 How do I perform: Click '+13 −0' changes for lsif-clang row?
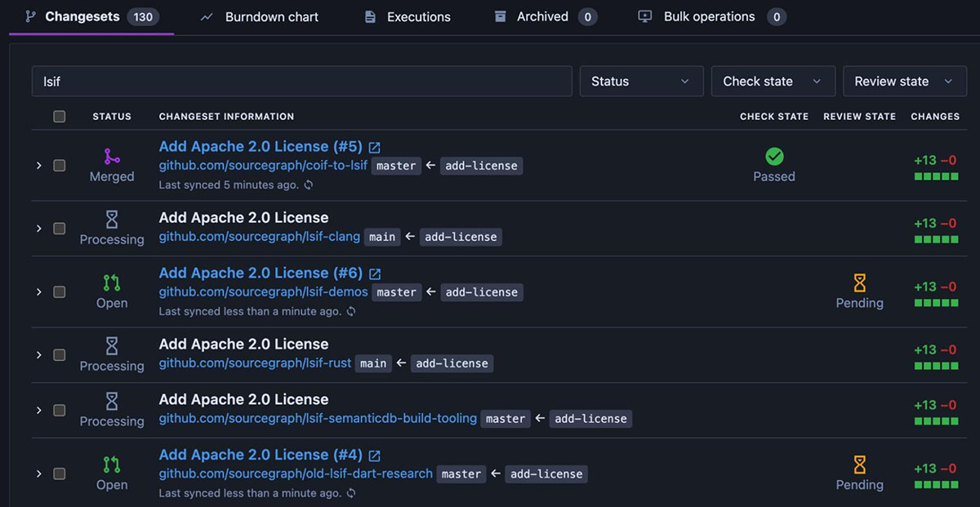[x=936, y=223]
